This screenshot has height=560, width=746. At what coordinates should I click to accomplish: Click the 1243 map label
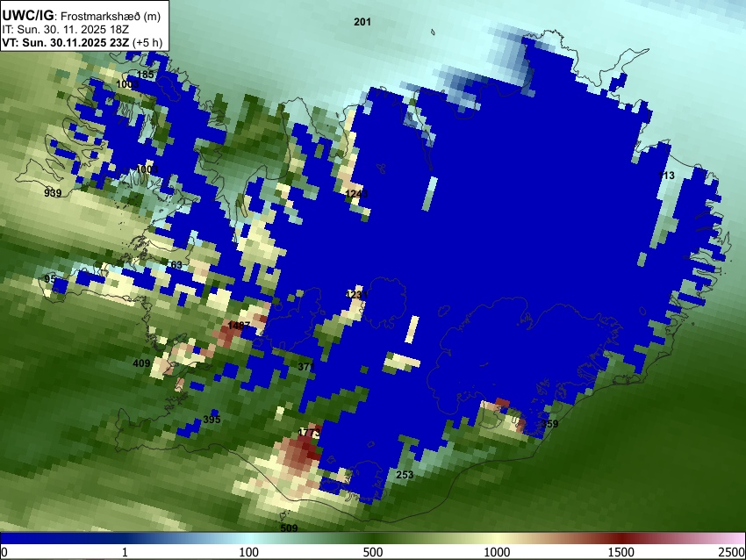(x=356, y=194)
